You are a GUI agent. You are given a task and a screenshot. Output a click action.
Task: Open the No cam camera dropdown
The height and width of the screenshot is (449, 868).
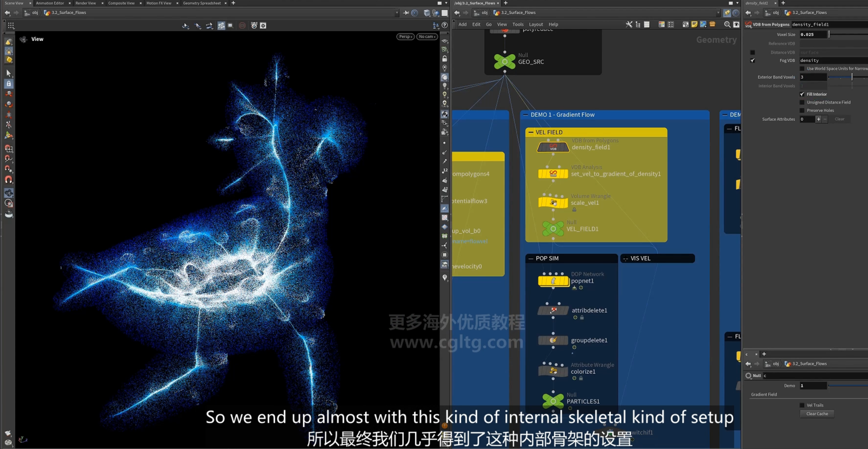pos(427,36)
